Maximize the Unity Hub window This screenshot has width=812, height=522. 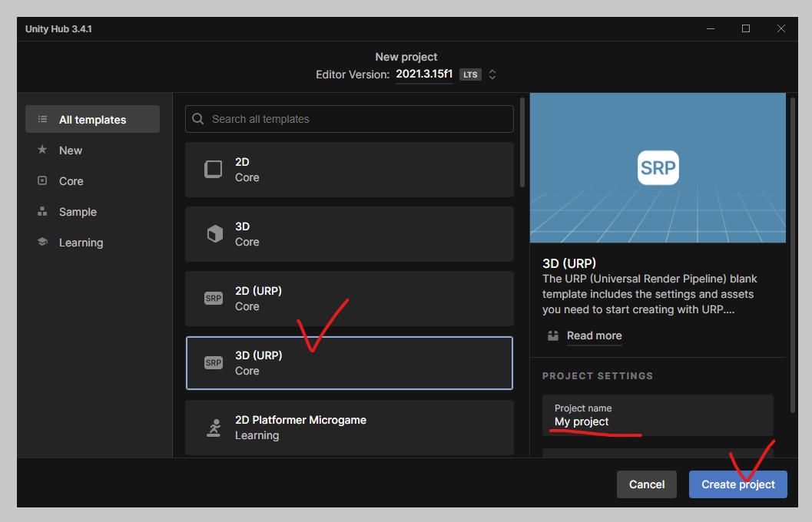(746, 29)
